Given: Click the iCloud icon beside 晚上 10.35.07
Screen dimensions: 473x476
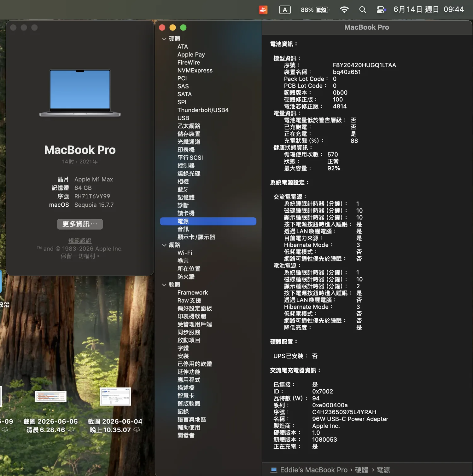Looking at the screenshot, I should coord(137,430).
